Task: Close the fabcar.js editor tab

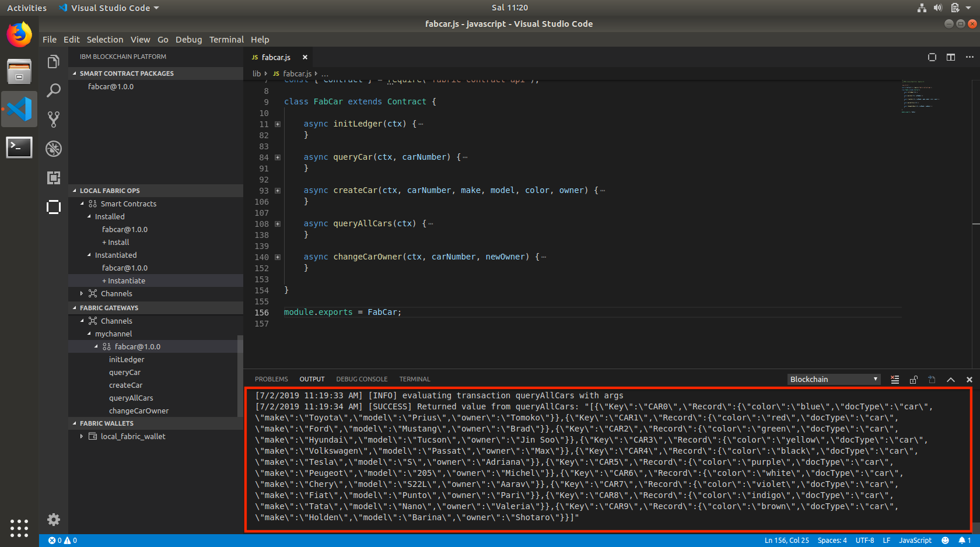Action: [304, 57]
